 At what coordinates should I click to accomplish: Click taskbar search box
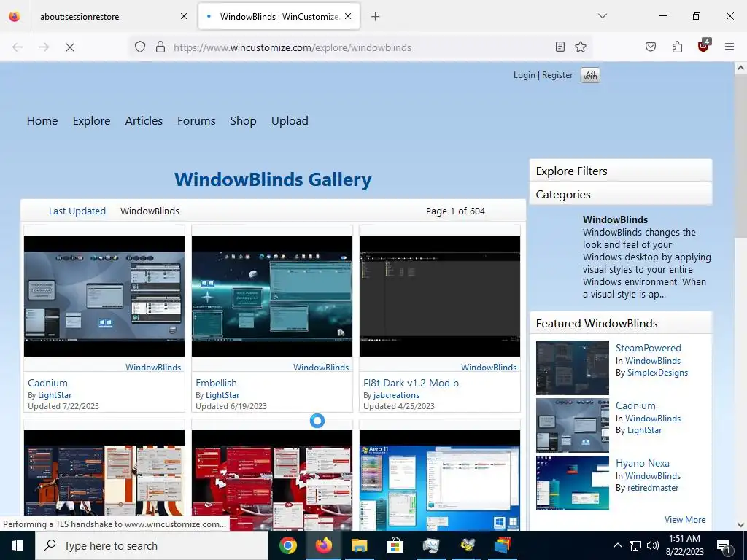152,545
